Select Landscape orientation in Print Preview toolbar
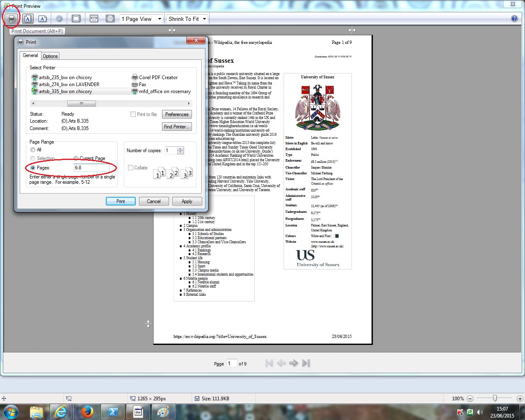The width and height of the screenshot is (525, 420). (x=43, y=19)
